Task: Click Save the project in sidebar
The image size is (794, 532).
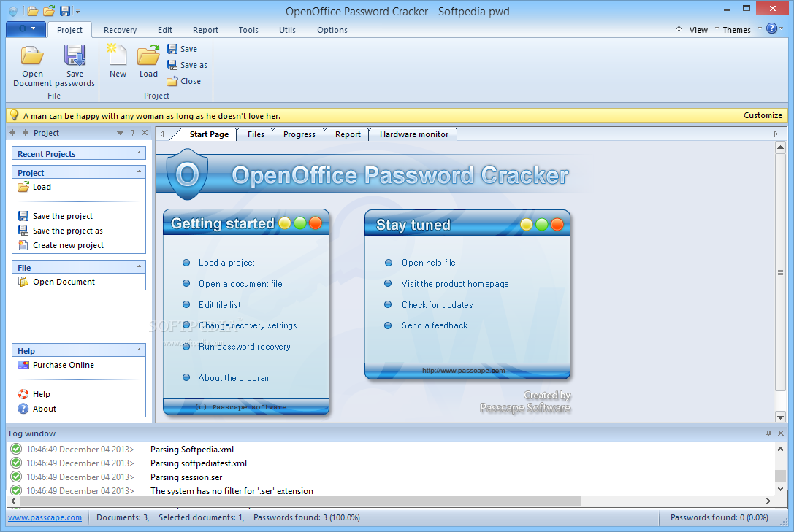Action: (56, 216)
